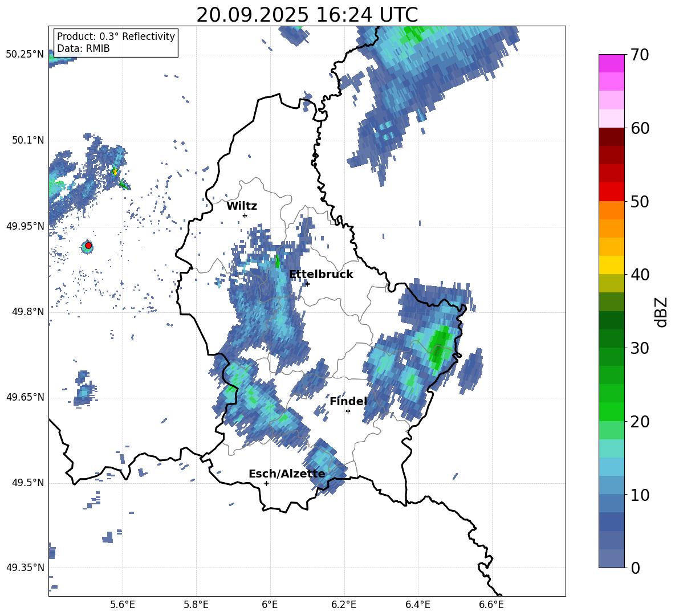Image resolution: width=675 pixels, height=616 pixels.
Task: Click the red radar site dot
Action: tap(88, 246)
